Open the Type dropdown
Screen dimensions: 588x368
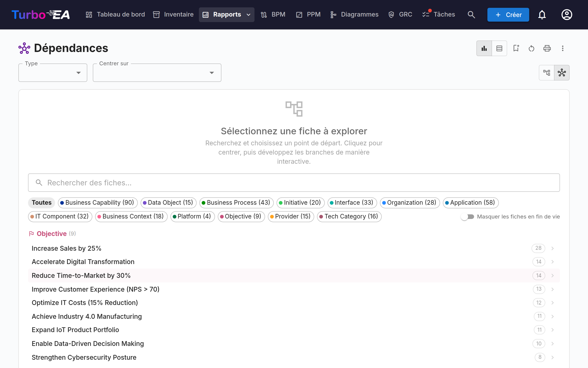(53, 73)
